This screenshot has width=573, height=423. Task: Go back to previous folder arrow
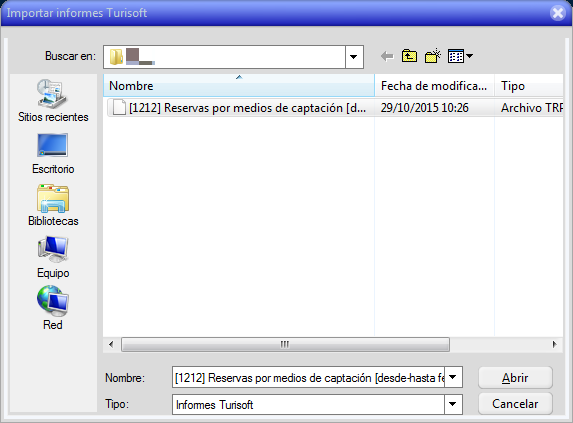pyautogui.click(x=387, y=56)
